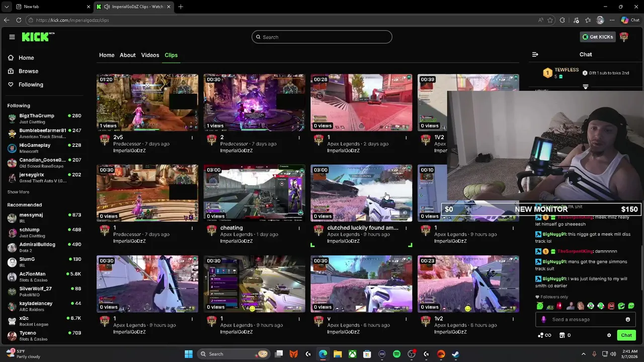The width and height of the screenshot is (644, 362).
Task: Click browser back arrow
Action: [7, 20]
